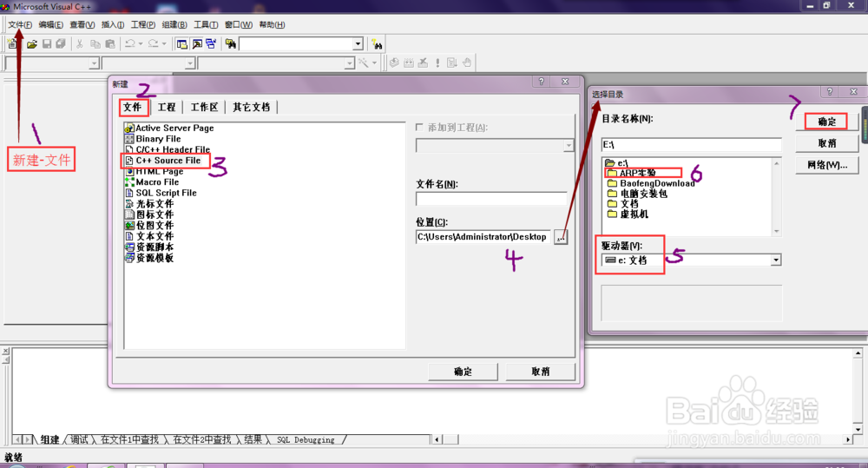Expand the Find combo box dropdown
868x468 pixels.
coord(358,43)
